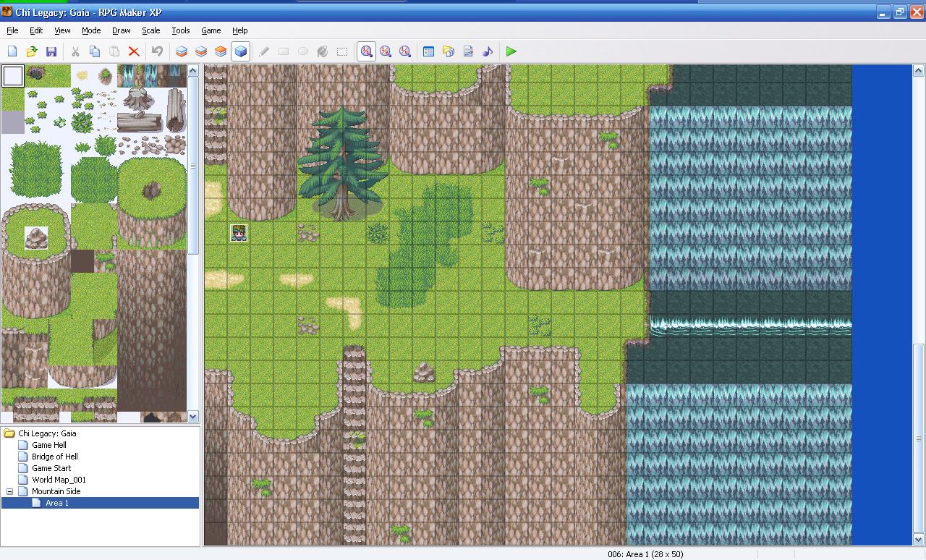Set map zoom to 1/2 scale
926x560 pixels.
pos(386,51)
